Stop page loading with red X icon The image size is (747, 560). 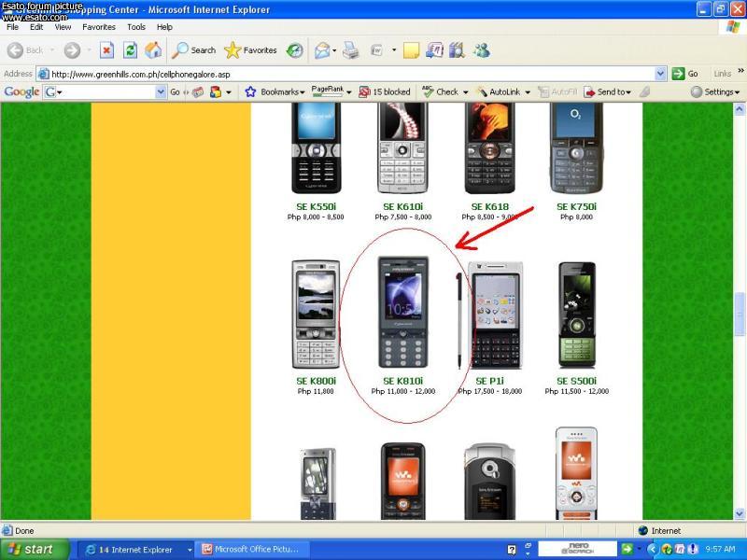pyautogui.click(x=106, y=50)
